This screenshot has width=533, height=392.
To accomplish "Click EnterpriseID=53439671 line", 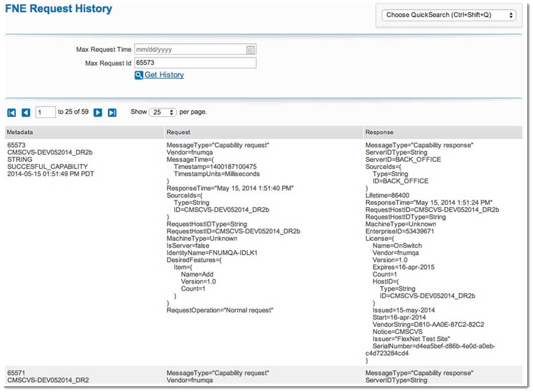I will click(400, 231).
